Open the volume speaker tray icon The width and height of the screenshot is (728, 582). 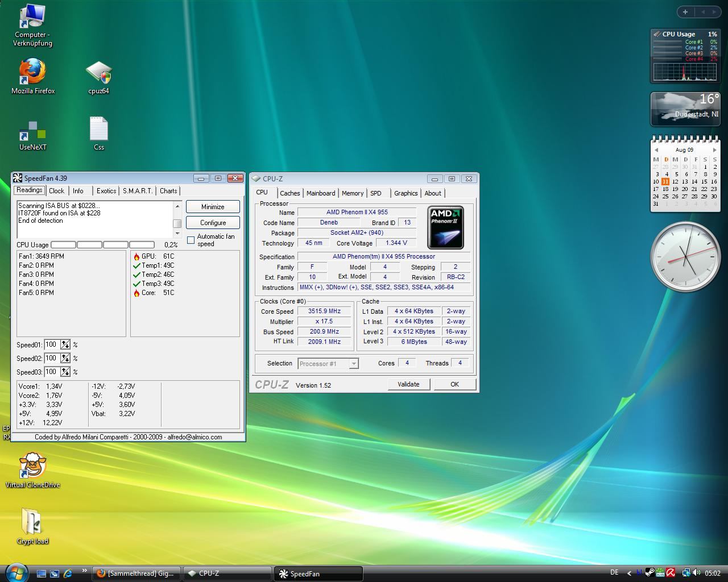pyautogui.click(x=696, y=572)
